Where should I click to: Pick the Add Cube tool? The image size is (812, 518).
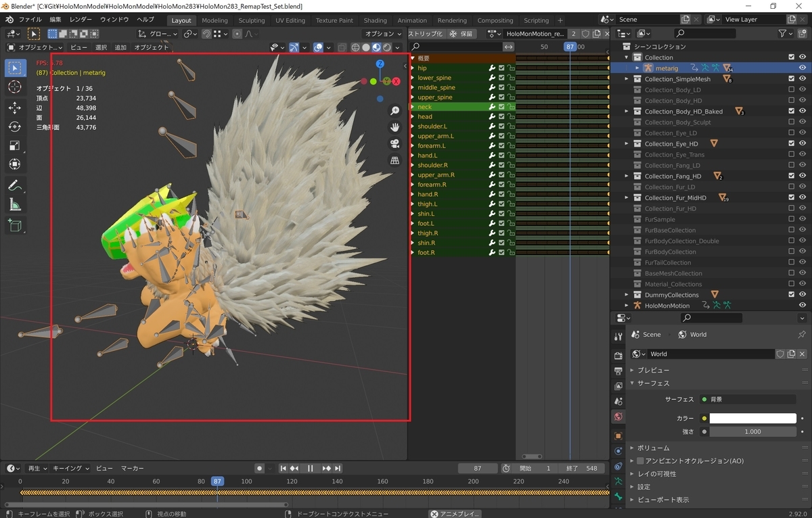(15, 226)
